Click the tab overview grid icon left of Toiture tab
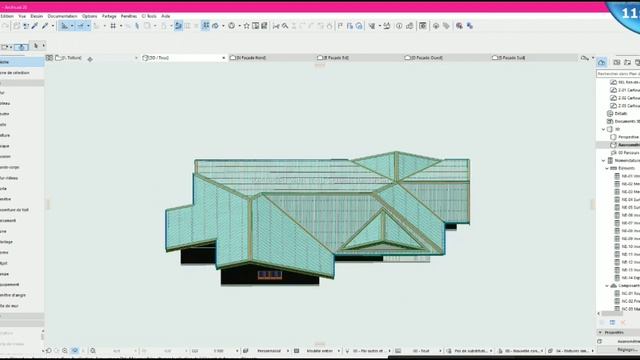This screenshot has height=360, width=640. tap(49, 58)
